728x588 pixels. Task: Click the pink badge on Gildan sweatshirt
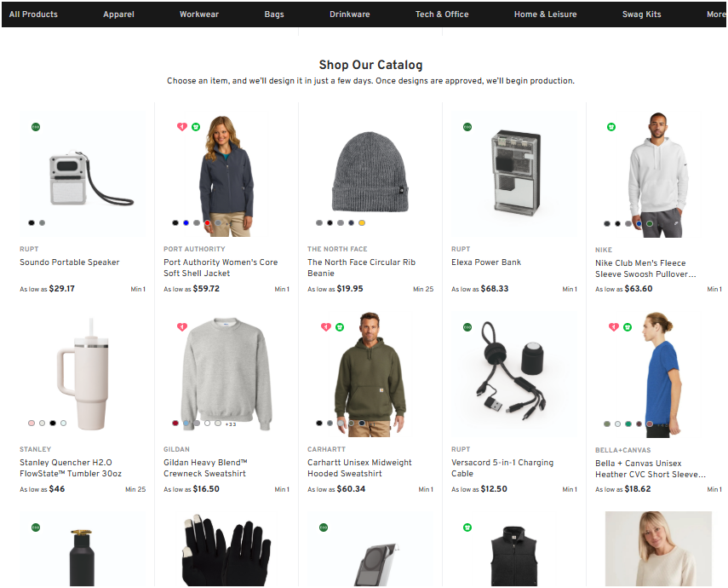click(181, 327)
